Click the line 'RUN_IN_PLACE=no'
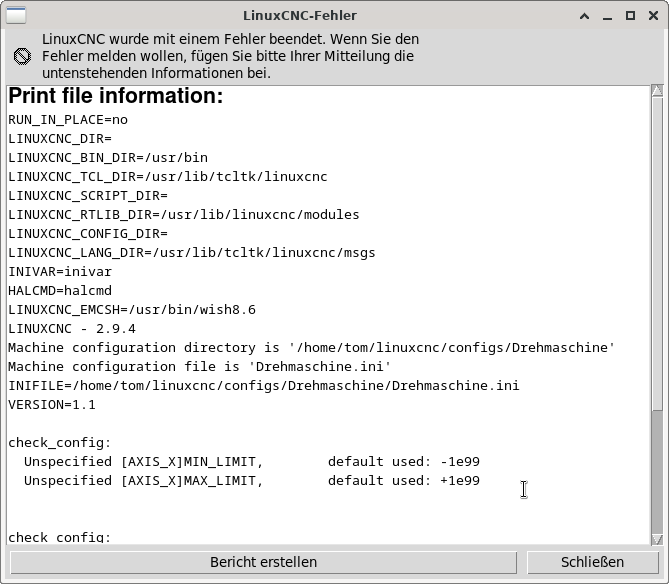 tap(68, 120)
